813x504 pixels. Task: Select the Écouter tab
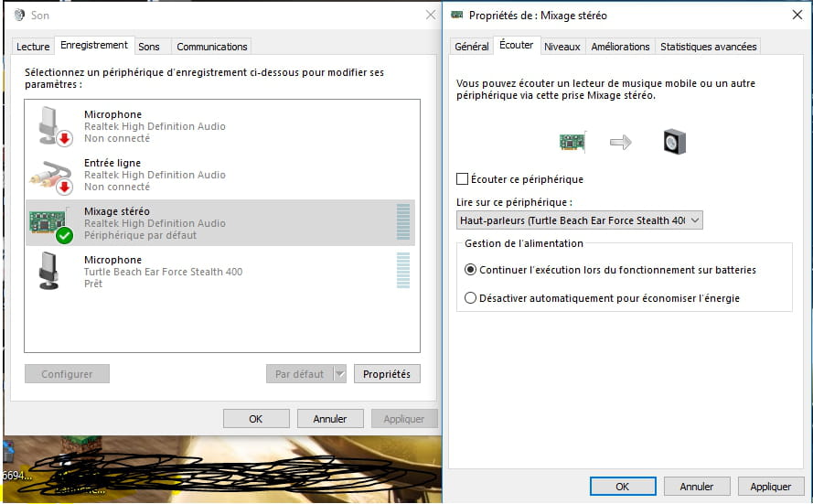(516, 45)
